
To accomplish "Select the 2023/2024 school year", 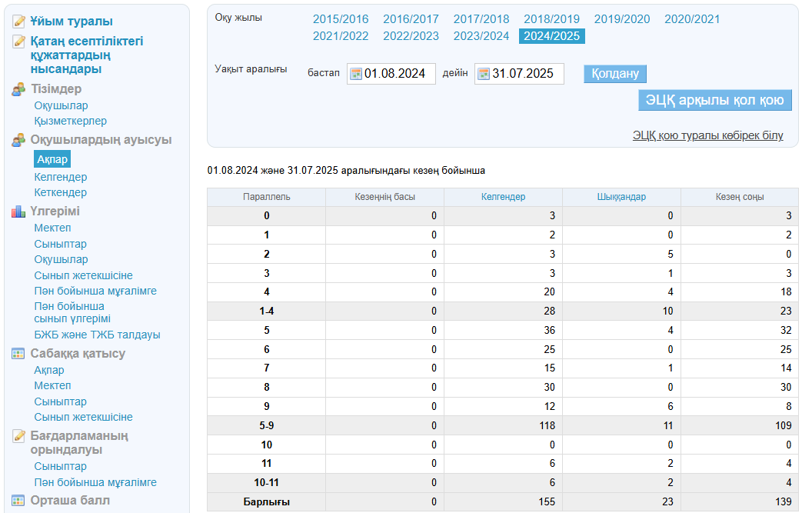I will point(481,36).
